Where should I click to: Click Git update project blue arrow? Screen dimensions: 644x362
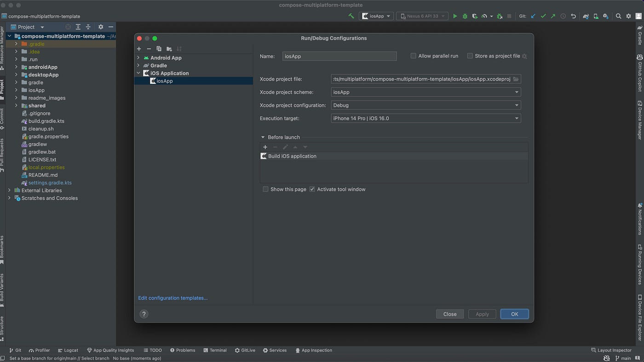coord(533,16)
